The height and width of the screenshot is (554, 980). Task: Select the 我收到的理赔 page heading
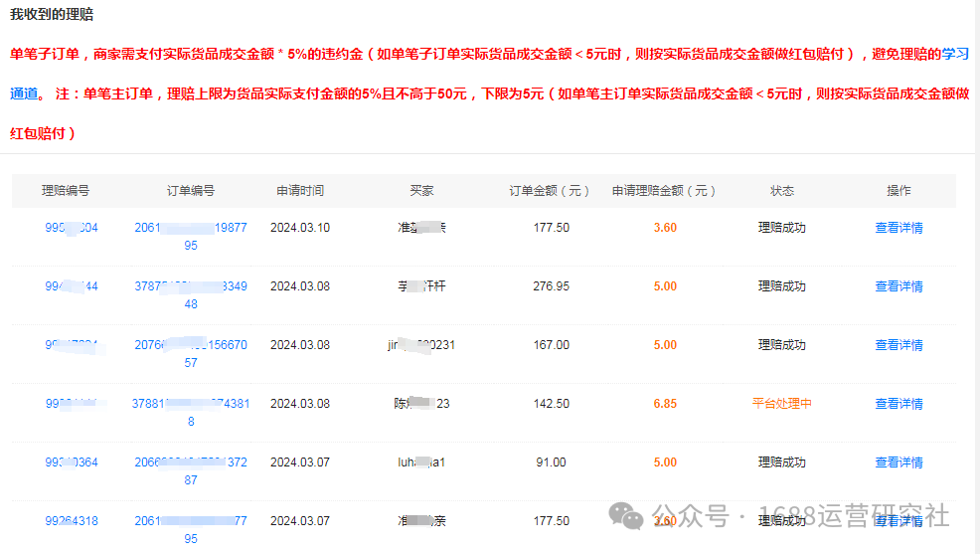(x=52, y=14)
